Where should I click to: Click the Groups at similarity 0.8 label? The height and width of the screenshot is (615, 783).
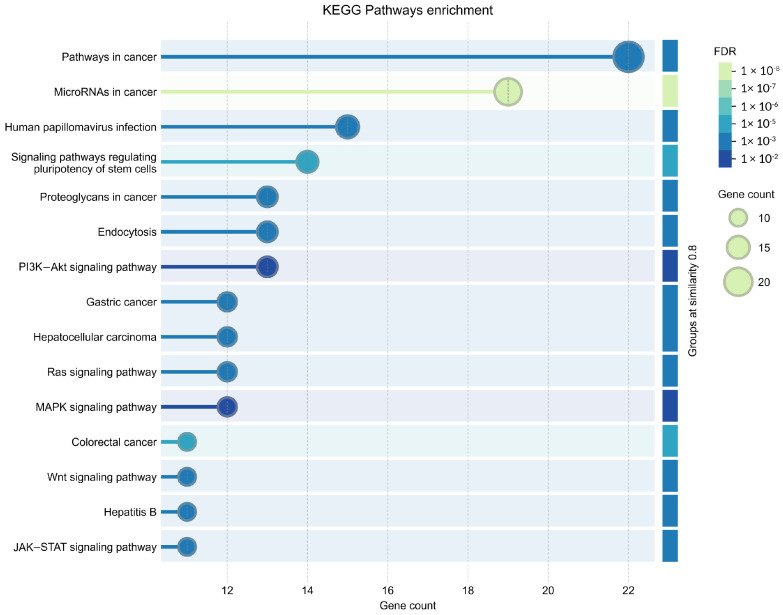coord(692,301)
